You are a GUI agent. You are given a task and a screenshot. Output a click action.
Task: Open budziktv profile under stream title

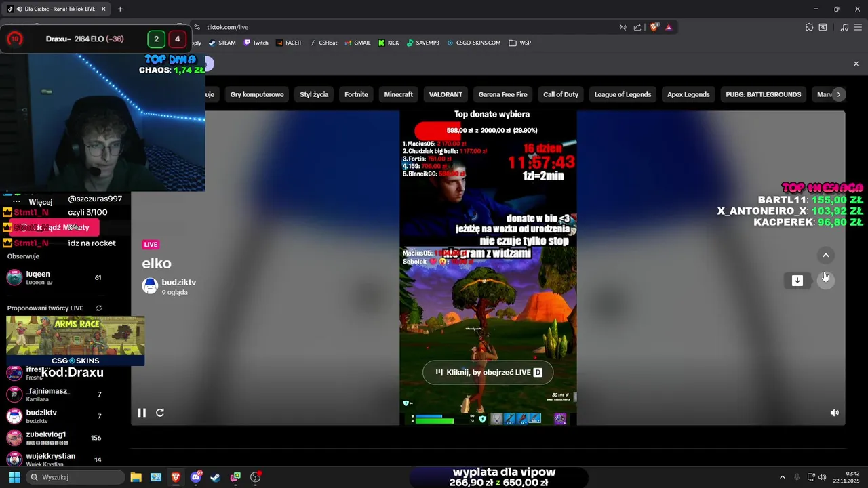point(178,282)
